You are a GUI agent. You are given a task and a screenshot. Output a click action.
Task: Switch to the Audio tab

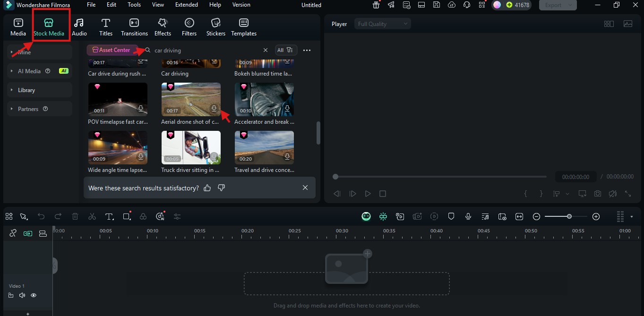point(79,27)
